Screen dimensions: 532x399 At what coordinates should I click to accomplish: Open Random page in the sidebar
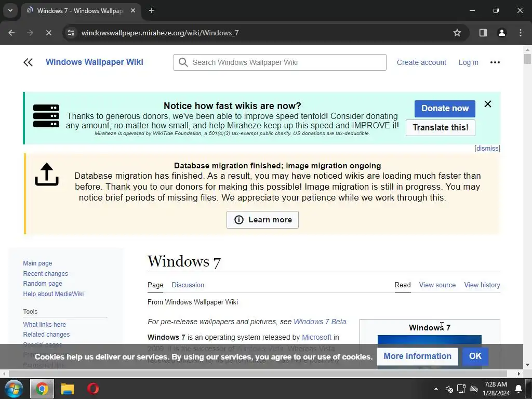click(43, 284)
